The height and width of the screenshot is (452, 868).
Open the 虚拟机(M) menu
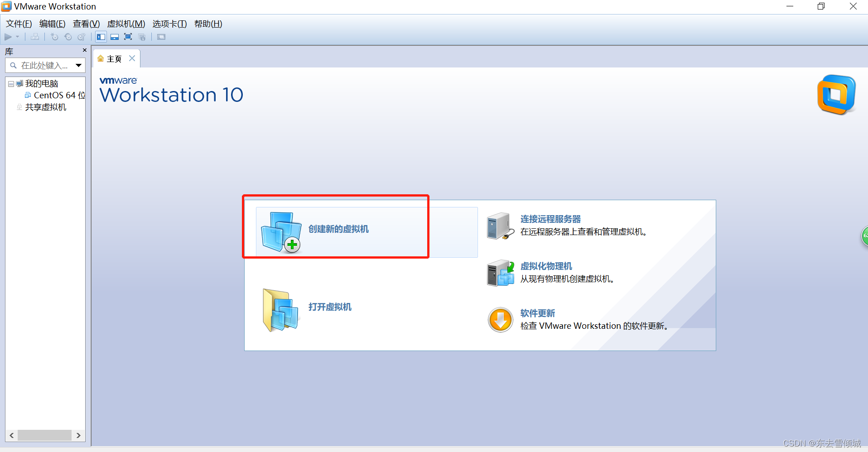pyautogui.click(x=126, y=24)
